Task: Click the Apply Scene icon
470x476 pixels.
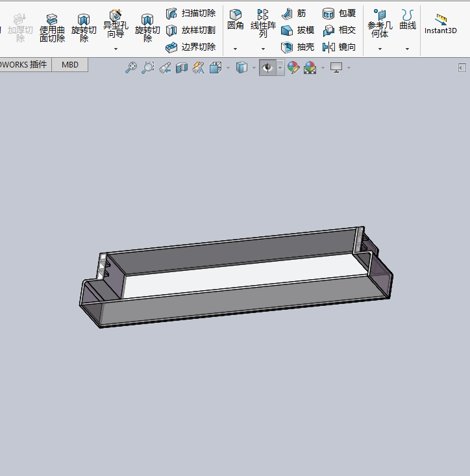Action: tap(310, 68)
